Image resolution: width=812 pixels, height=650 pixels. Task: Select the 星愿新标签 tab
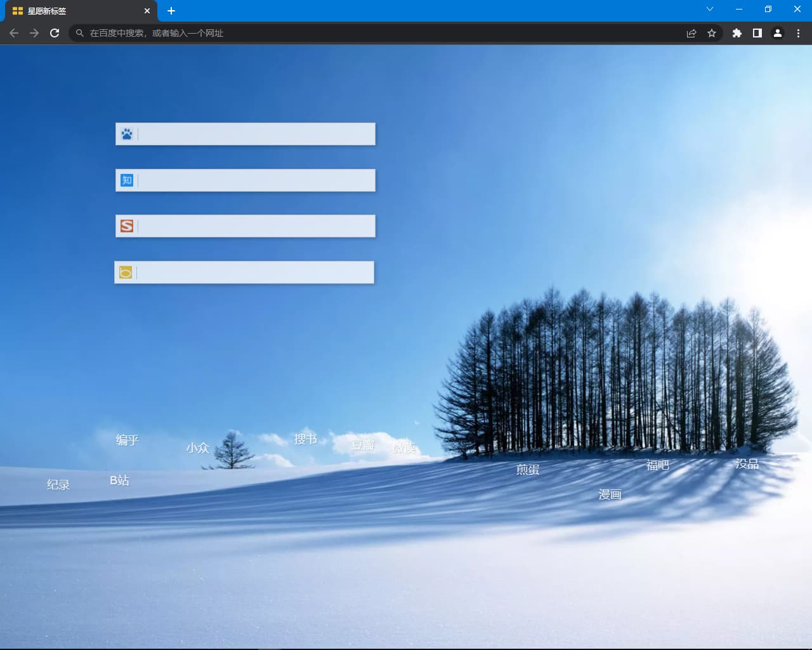(x=76, y=11)
